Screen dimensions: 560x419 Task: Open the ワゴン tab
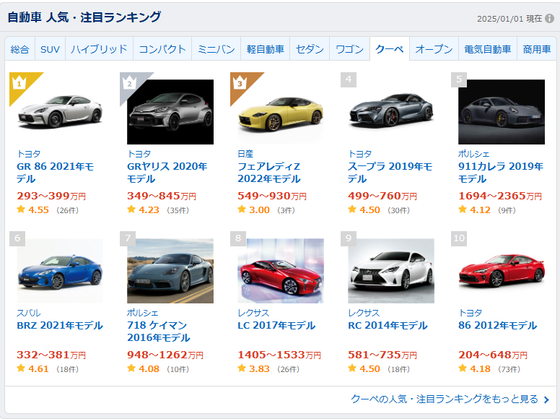[349, 49]
